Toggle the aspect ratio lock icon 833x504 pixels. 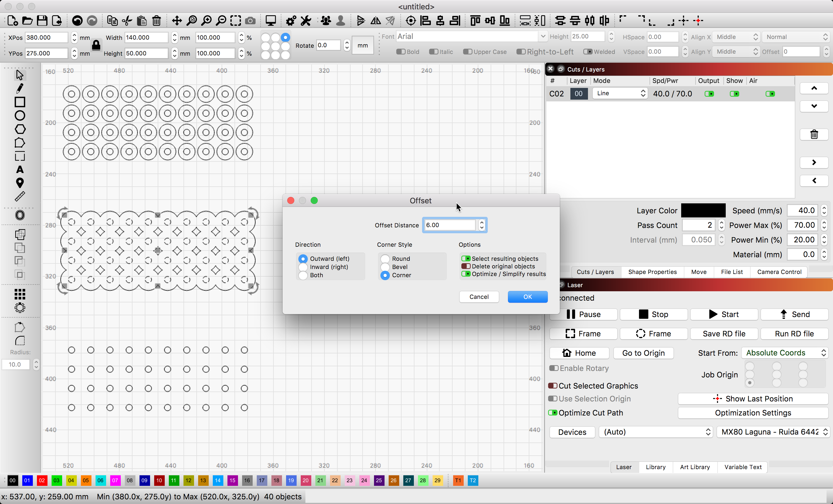coord(96,45)
